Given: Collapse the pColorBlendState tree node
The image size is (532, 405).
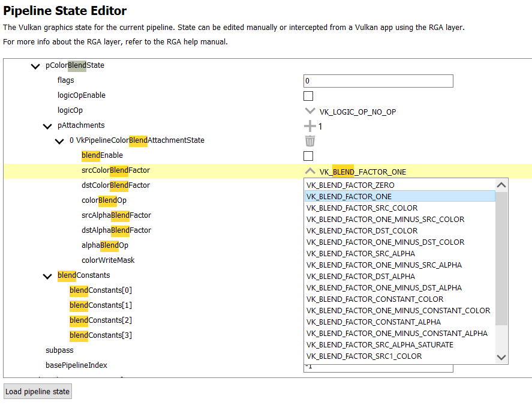Looking at the screenshot, I should (35, 66).
